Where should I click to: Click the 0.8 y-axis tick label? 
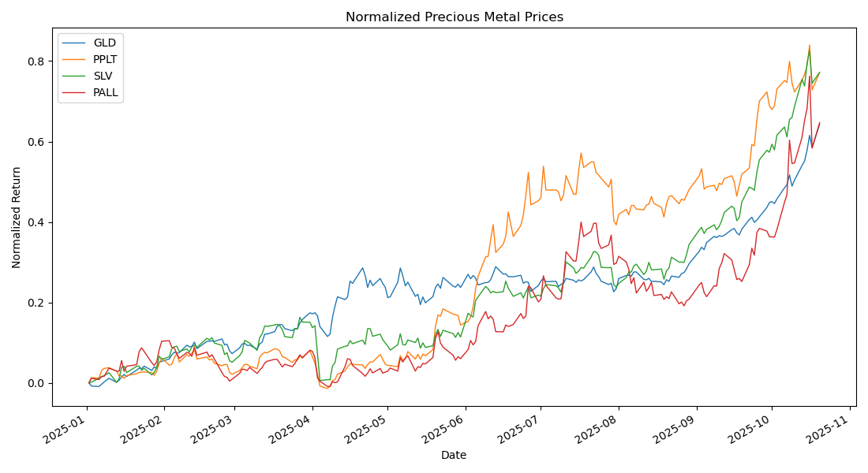click(x=37, y=61)
